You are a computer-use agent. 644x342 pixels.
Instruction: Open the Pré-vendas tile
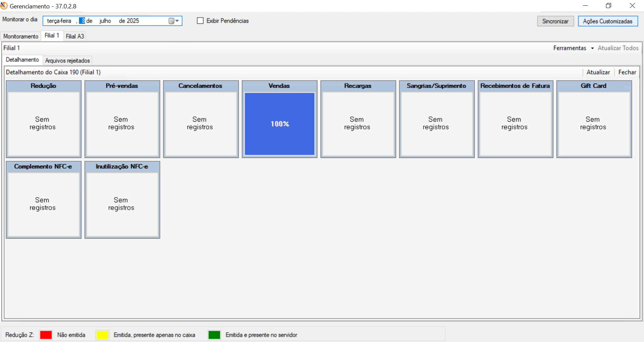pos(122,119)
